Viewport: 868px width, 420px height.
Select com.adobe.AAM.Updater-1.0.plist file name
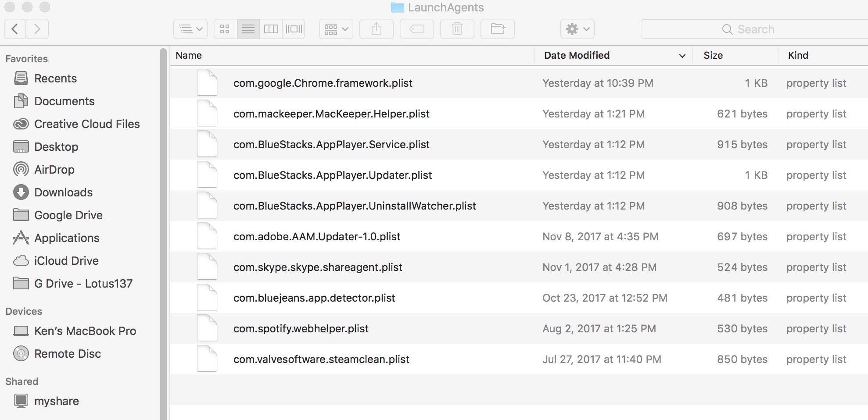click(x=317, y=237)
